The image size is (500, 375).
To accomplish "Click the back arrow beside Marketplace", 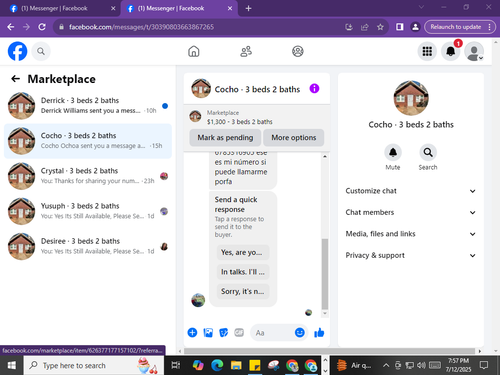I will point(15,79).
